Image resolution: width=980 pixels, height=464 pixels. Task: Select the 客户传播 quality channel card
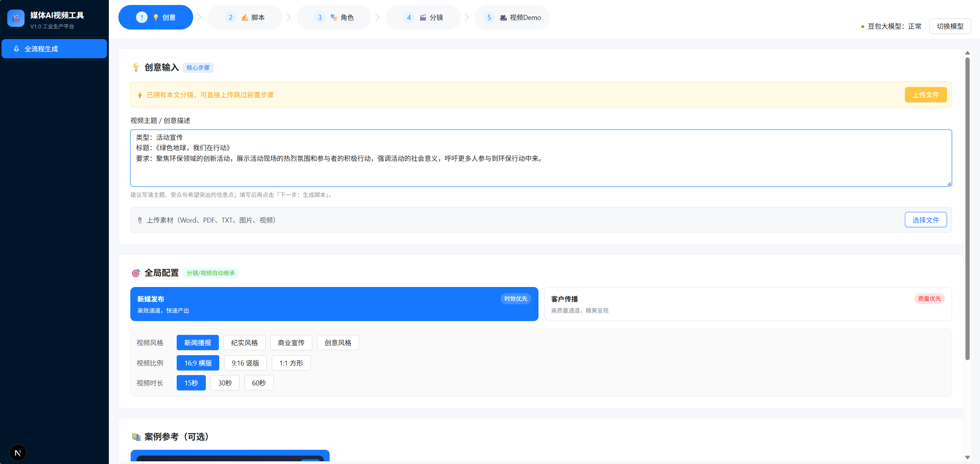[747, 304]
